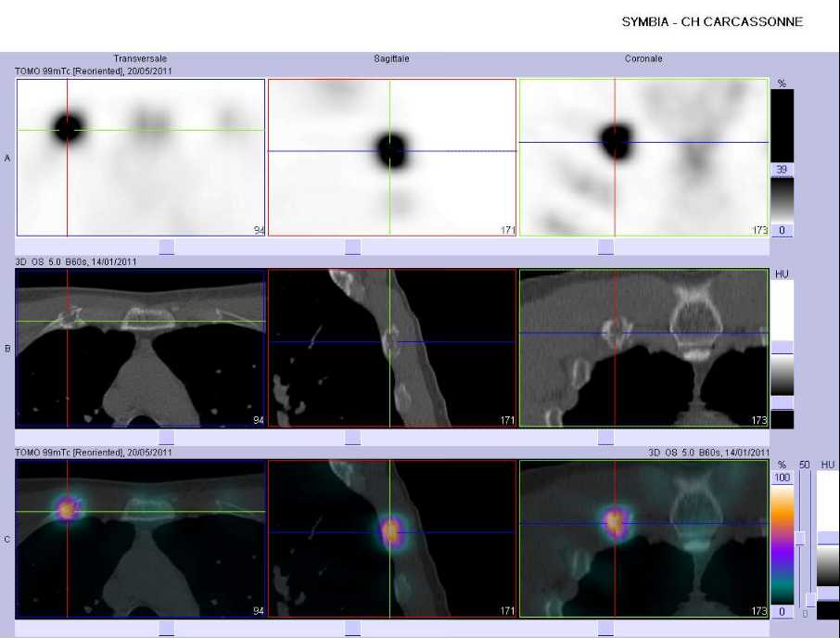Select row A transverse SPECT image

[141, 158]
